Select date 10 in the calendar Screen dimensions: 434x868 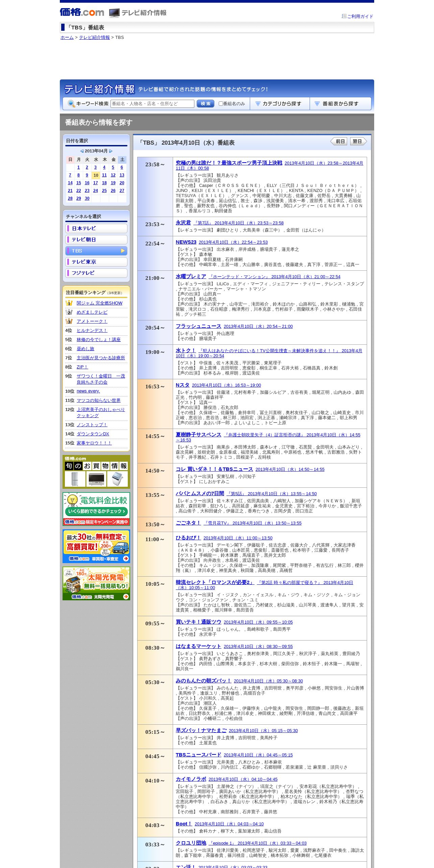pyautogui.click(x=96, y=175)
